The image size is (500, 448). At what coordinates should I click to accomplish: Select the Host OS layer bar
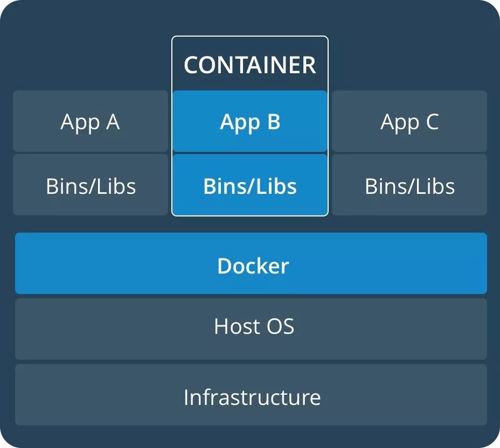tap(251, 329)
